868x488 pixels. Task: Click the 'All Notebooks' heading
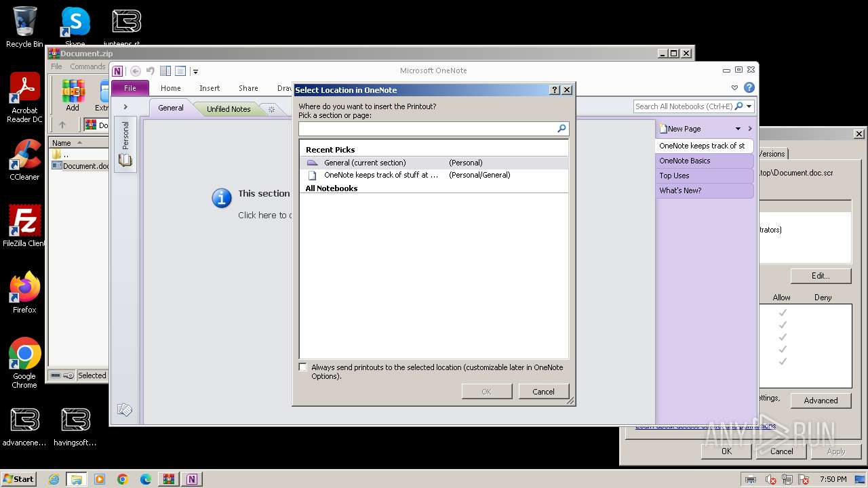coord(331,188)
